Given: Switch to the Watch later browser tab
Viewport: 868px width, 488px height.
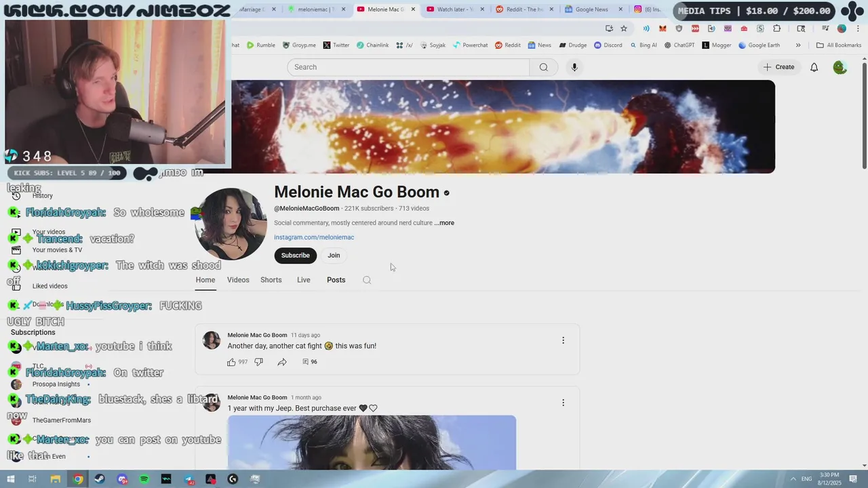Looking at the screenshot, I should [x=456, y=9].
